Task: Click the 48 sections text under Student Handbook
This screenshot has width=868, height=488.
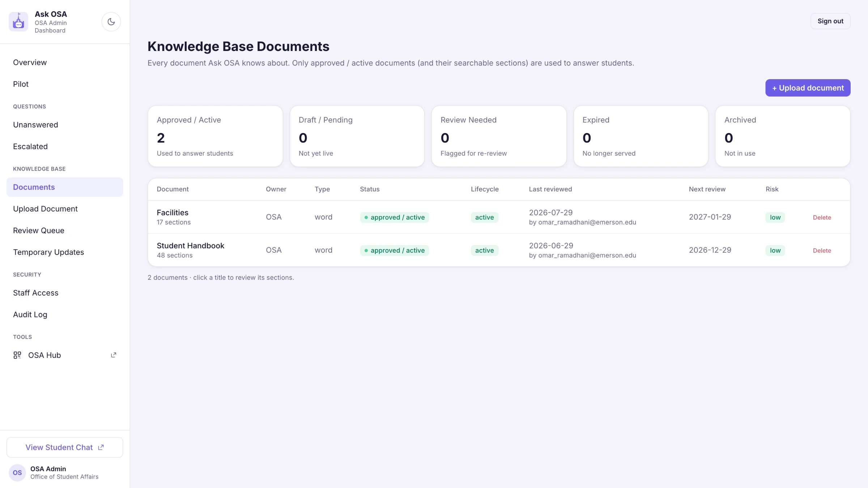Action: (175, 255)
